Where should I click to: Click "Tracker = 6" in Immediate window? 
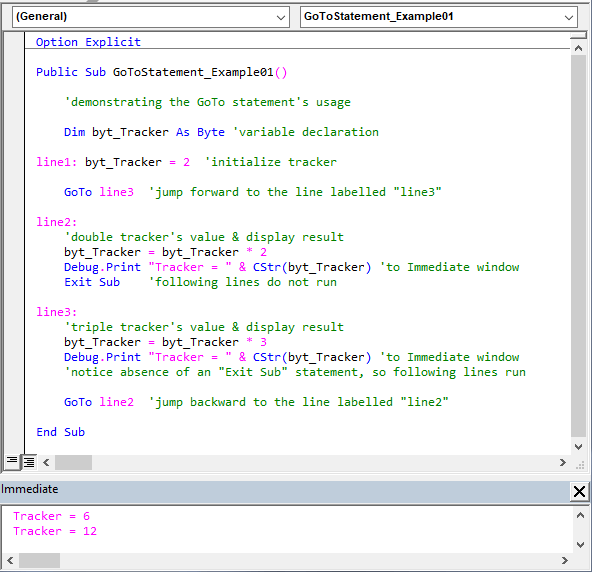pos(51,516)
